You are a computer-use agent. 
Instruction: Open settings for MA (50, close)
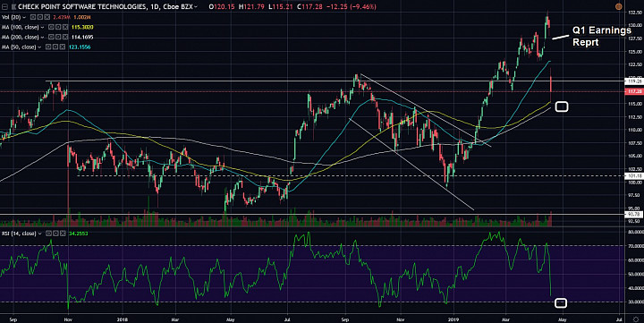tap(55, 47)
